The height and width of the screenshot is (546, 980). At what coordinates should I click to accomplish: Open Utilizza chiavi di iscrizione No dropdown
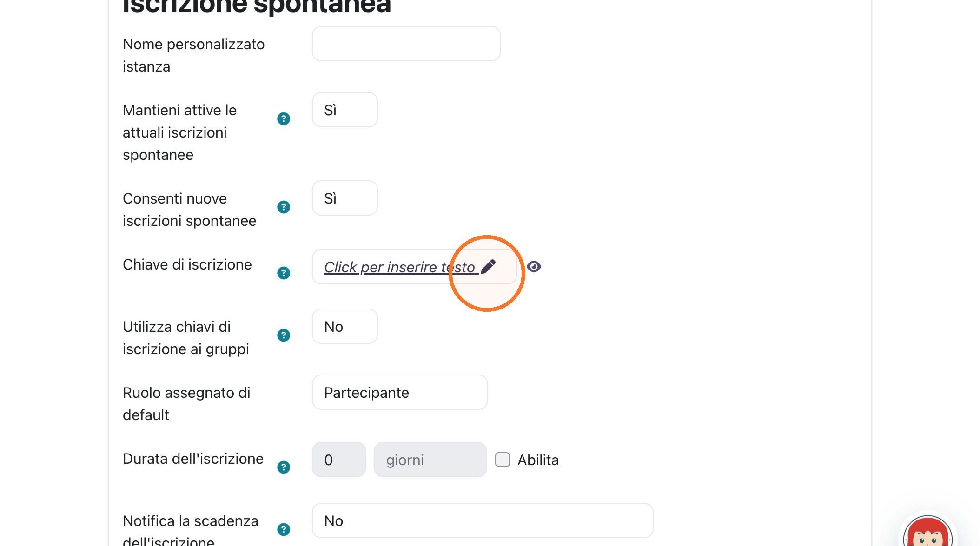tap(345, 326)
